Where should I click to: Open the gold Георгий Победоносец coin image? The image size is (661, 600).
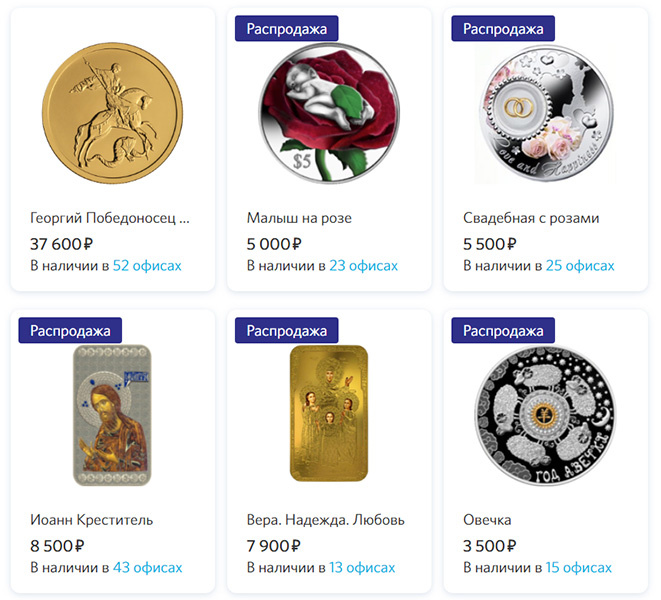pyautogui.click(x=113, y=113)
